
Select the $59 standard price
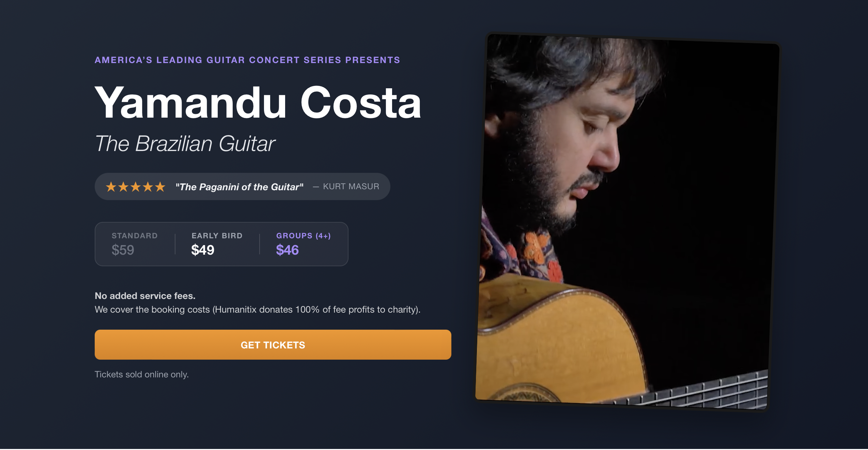[x=123, y=250]
